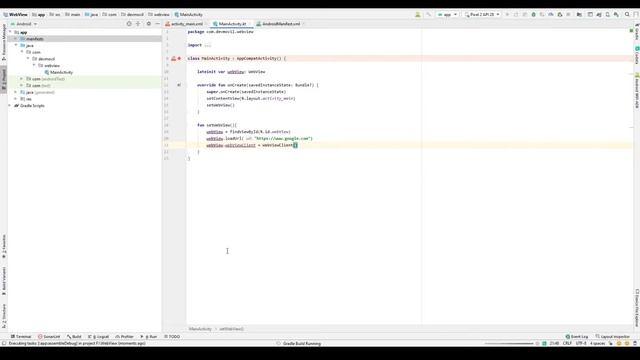
Task: Open the Pixel 2 API device dropdown
Action: pyautogui.click(x=482, y=14)
